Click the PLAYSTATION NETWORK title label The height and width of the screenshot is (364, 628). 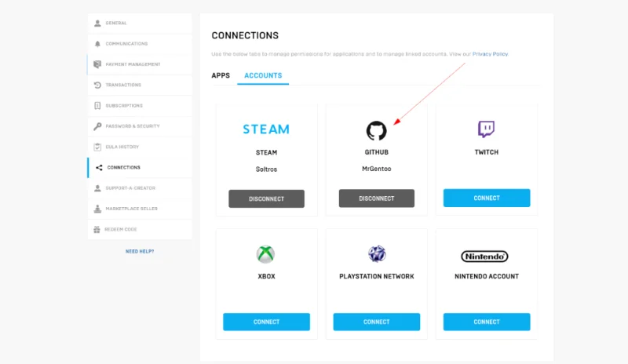point(377,276)
